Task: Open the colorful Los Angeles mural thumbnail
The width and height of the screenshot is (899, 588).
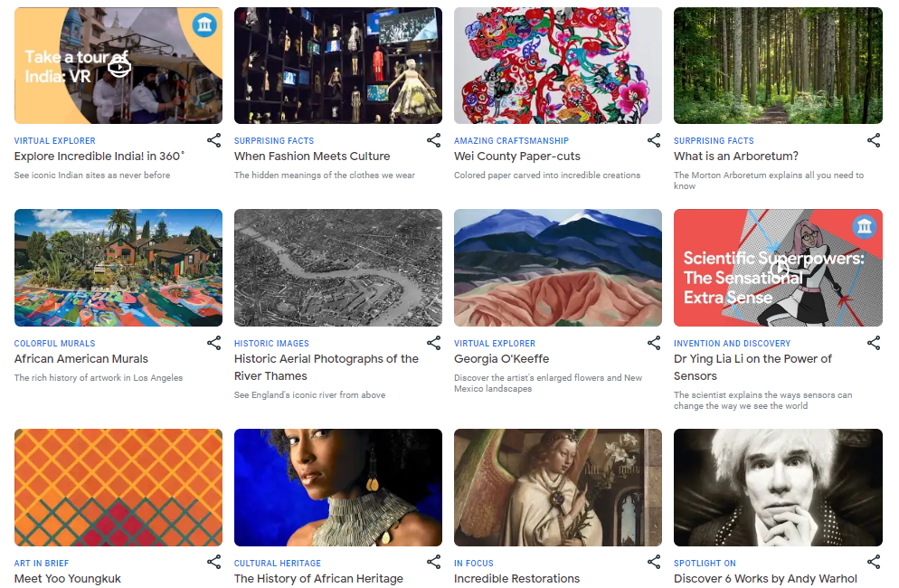Action: (x=118, y=268)
